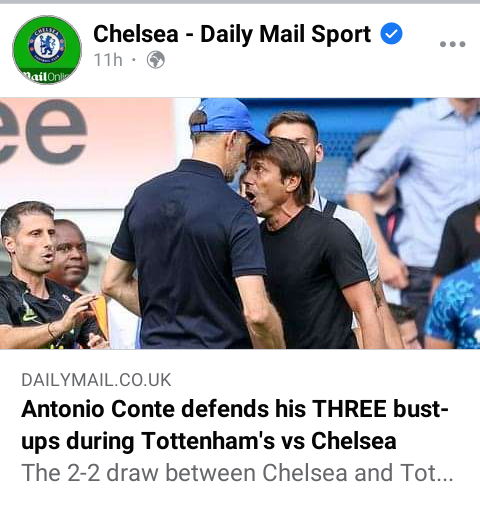Viewport: 480px width, 507px height.
Task: Click the DAILYMAIL.CO.UK source domain
Action: (96, 380)
